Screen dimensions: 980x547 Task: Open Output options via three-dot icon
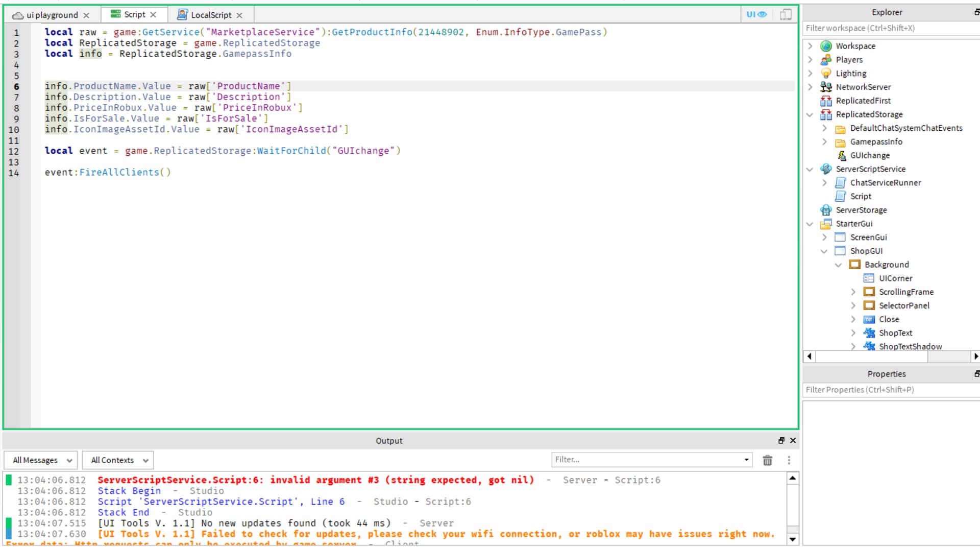click(x=789, y=460)
